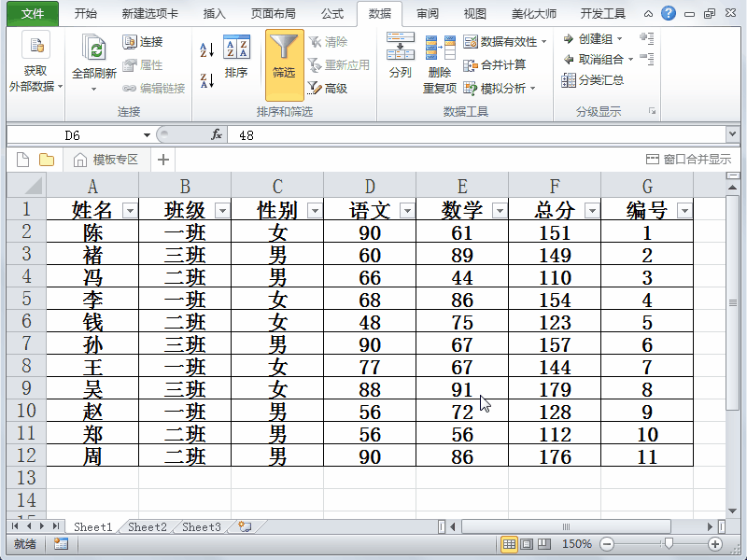Add new tab with plus icon
Viewport: 747px width, 560px height.
(x=163, y=160)
